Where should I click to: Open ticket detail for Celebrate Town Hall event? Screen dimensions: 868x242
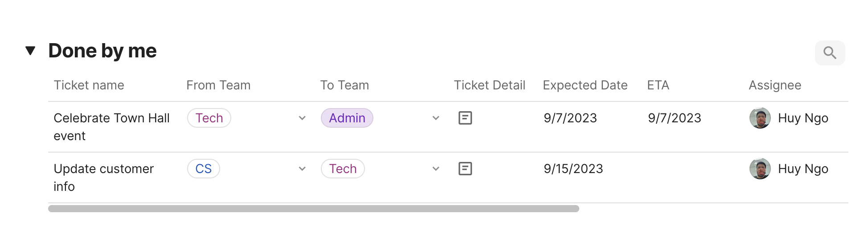pos(465,118)
